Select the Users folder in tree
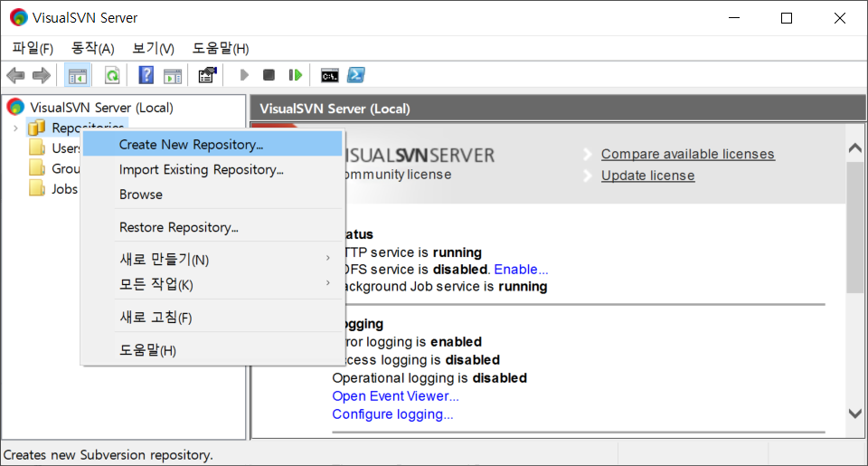This screenshot has height=466, width=868. (x=54, y=148)
